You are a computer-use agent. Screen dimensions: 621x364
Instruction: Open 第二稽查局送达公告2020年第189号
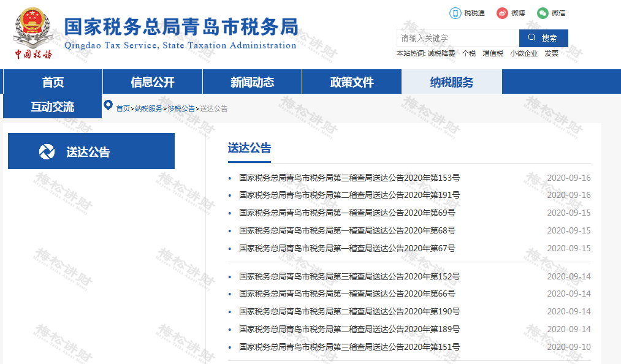[349, 329]
